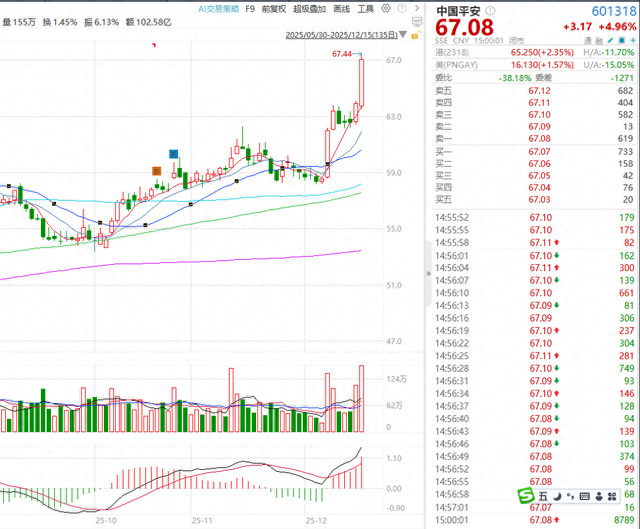Viewport: 640px width, 529px height.
Task: Click the note icon below the price change
Action: pyautogui.click(x=622, y=40)
